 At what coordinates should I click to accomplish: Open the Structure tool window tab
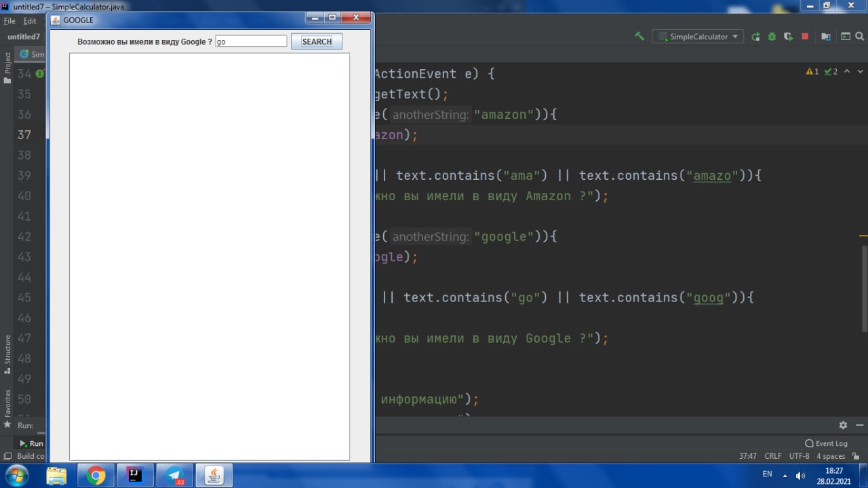(x=7, y=354)
